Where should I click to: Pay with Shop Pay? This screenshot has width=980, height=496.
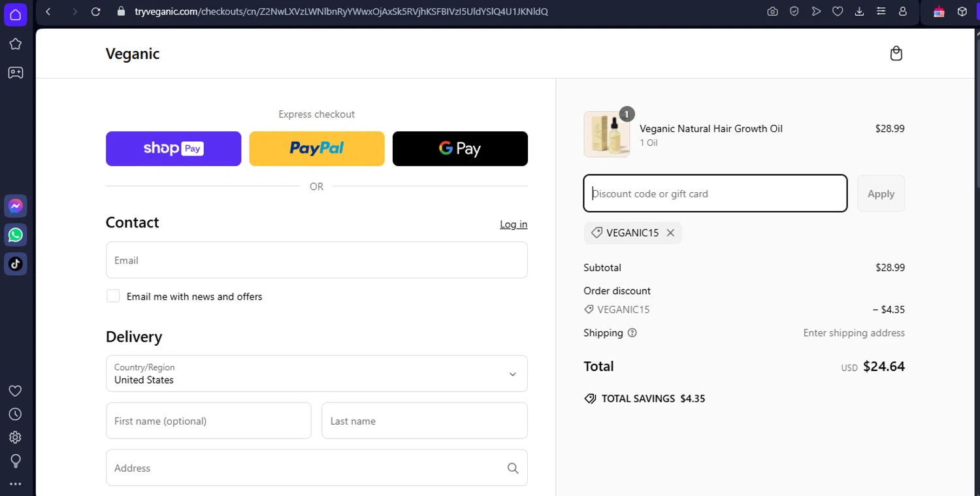point(173,148)
